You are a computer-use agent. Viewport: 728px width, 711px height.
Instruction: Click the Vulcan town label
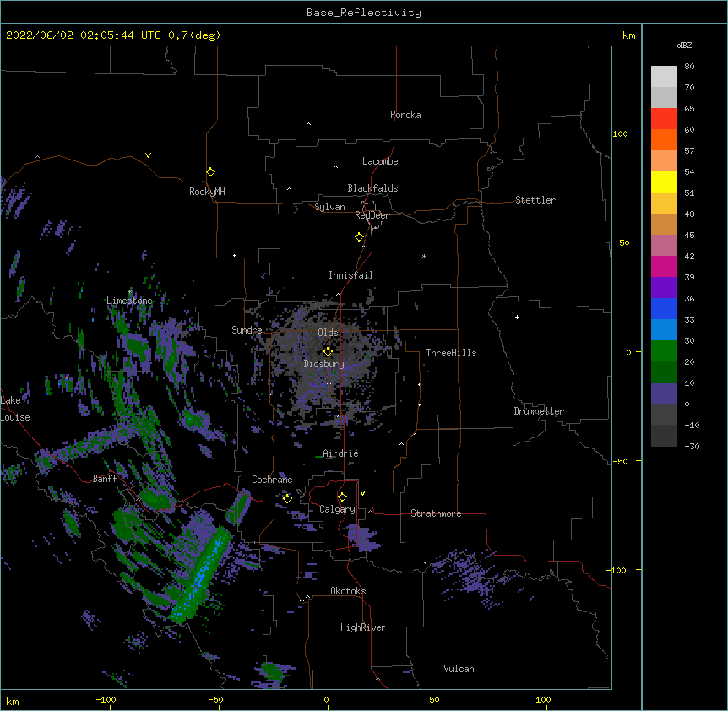(x=459, y=669)
